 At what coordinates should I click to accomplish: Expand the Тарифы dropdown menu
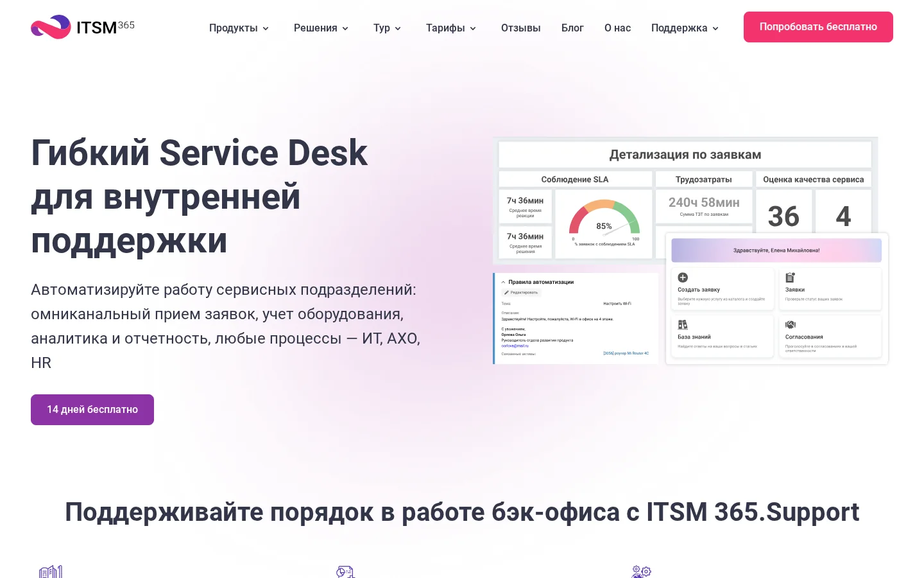(451, 28)
